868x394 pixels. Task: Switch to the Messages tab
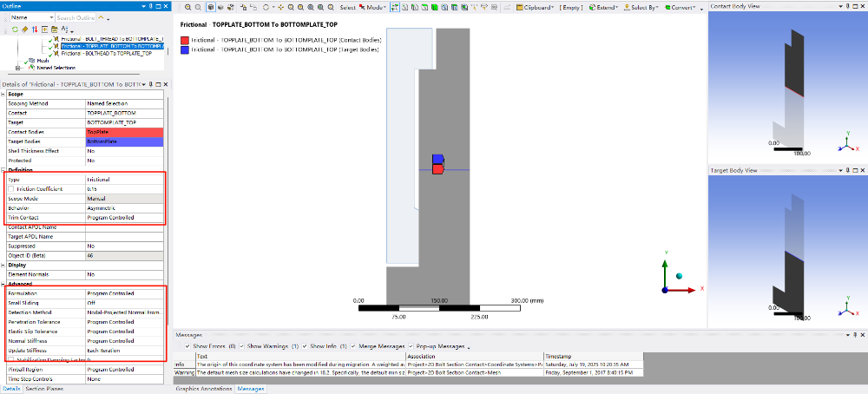[250, 389]
